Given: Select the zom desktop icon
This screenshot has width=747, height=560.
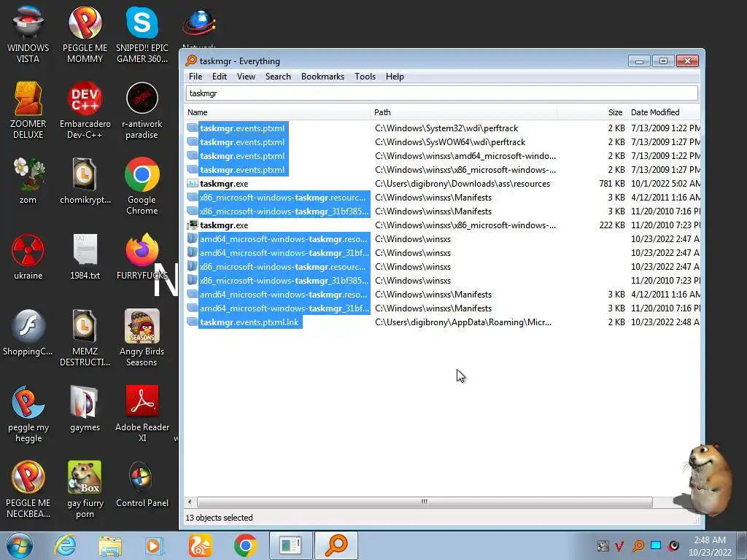Looking at the screenshot, I should coord(28,181).
